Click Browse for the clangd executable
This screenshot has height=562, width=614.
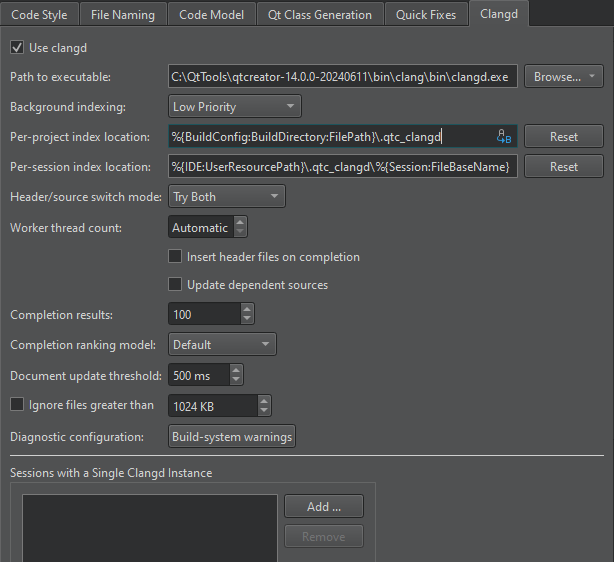click(x=563, y=76)
